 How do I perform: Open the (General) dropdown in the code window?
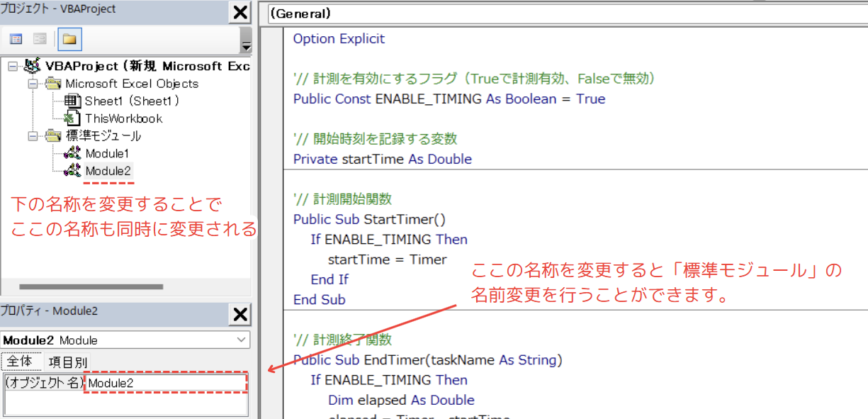[305, 13]
